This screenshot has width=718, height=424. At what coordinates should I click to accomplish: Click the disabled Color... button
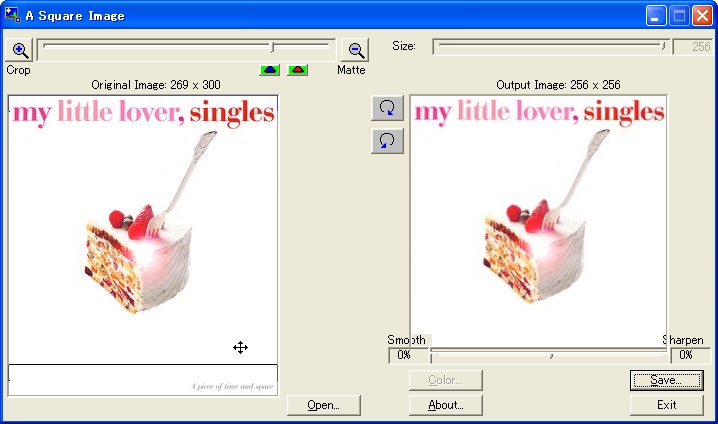click(x=446, y=380)
